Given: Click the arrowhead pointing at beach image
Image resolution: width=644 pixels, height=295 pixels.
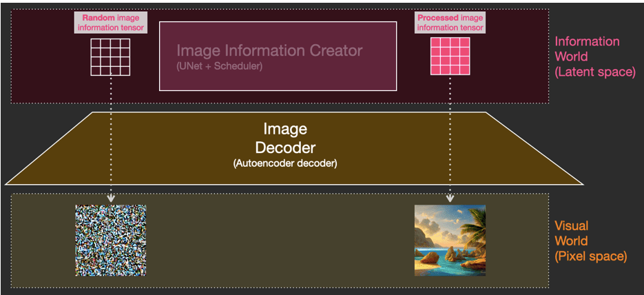Looking at the screenshot, I should coord(450,201).
